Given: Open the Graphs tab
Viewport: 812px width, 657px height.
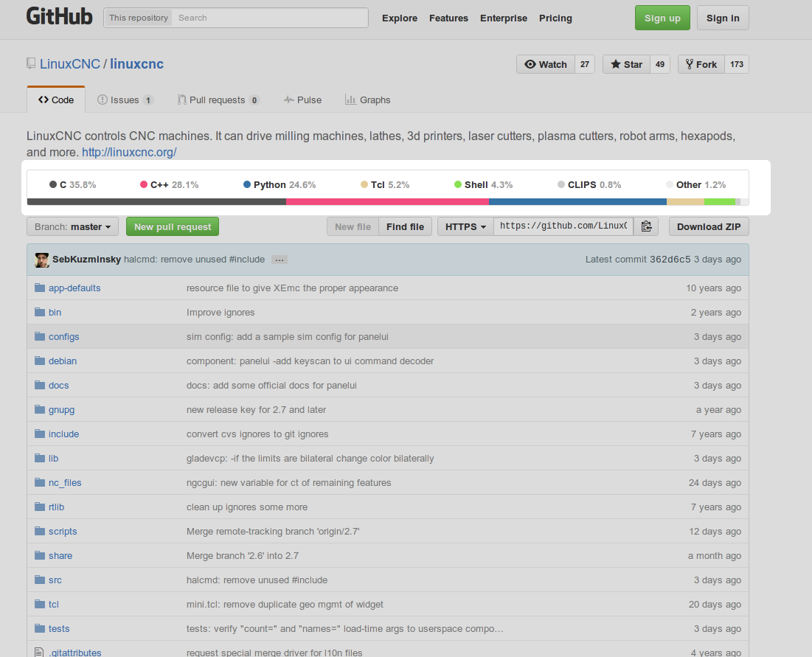Looking at the screenshot, I should point(368,100).
